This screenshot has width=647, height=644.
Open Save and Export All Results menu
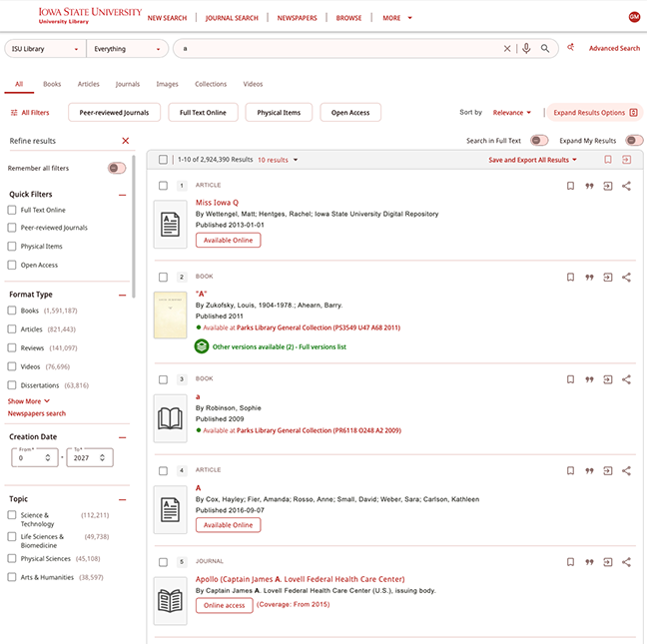[x=532, y=160]
